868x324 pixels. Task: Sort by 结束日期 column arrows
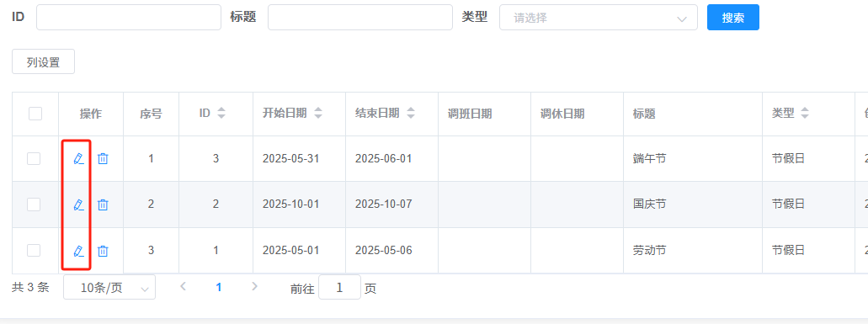click(x=411, y=114)
